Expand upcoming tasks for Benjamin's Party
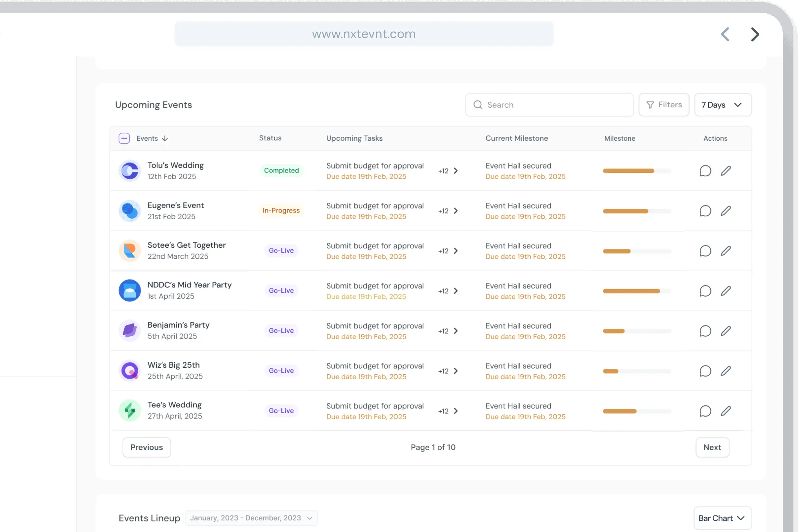The width and height of the screenshot is (798, 532). tap(456, 331)
